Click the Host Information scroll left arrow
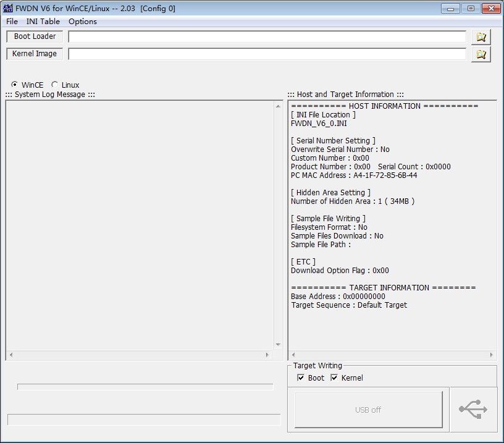Image resolution: width=504 pixels, height=443 pixels. click(x=293, y=355)
